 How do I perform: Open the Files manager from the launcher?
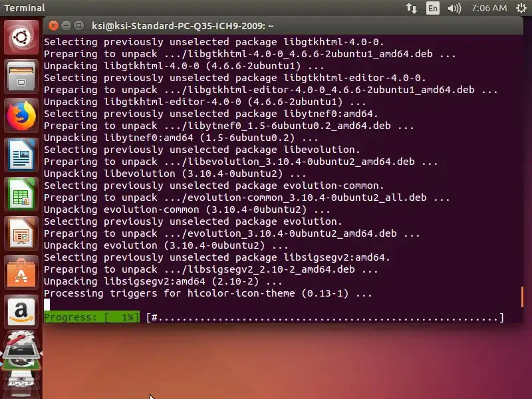pos(21,76)
